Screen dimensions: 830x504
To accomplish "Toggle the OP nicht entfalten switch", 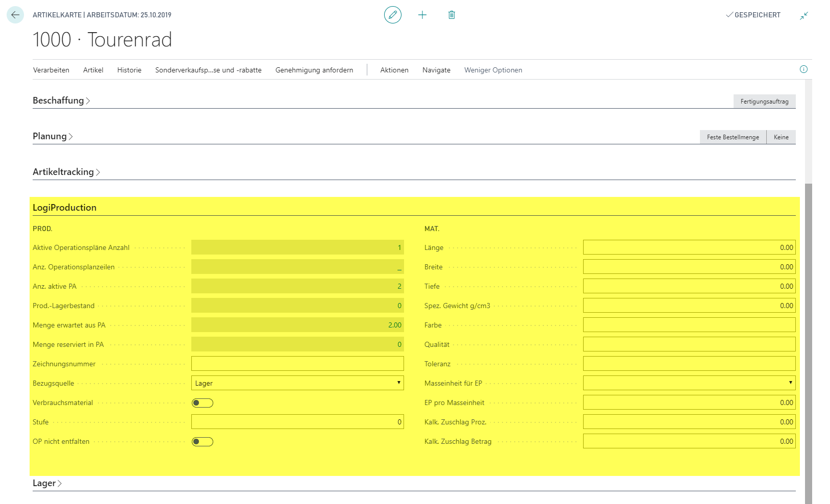I will click(x=203, y=442).
